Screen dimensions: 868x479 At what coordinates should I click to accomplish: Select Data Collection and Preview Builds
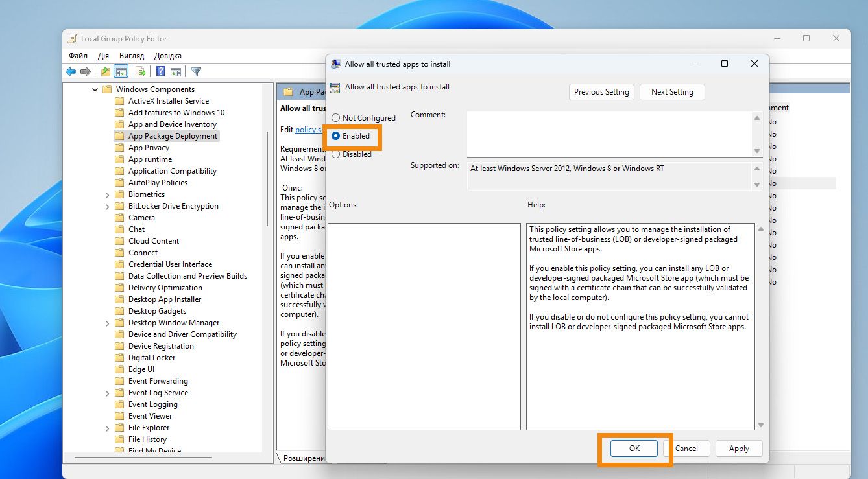187,276
